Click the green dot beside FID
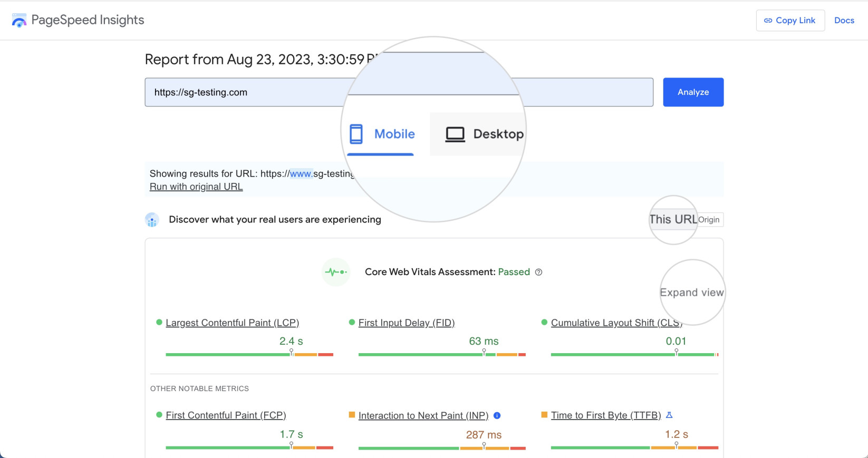 coord(352,322)
